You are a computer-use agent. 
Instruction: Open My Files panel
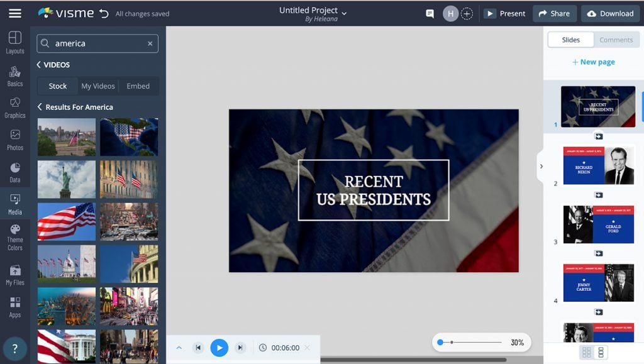[14, 275]
